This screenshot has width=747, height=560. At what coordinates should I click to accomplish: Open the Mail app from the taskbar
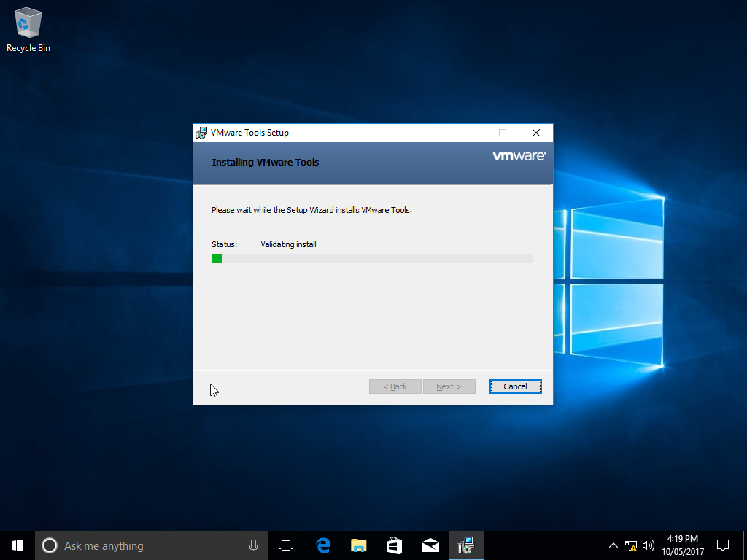[430, 545]
